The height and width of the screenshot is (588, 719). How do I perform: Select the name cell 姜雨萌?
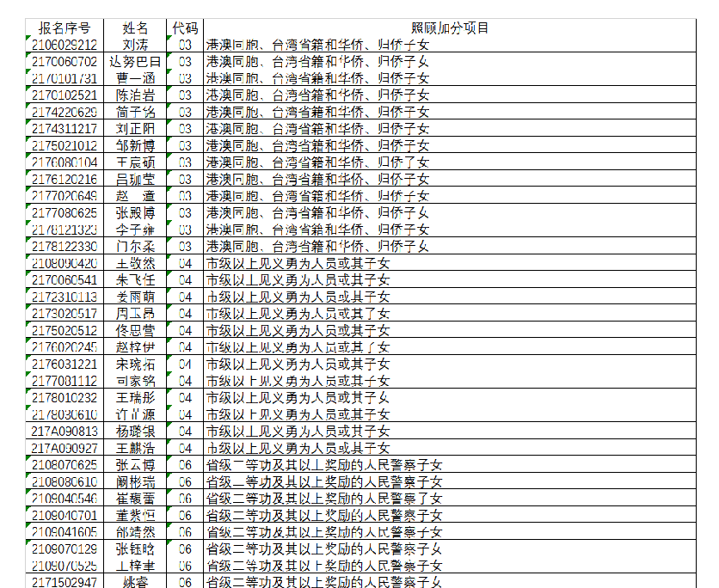point(135,297)
